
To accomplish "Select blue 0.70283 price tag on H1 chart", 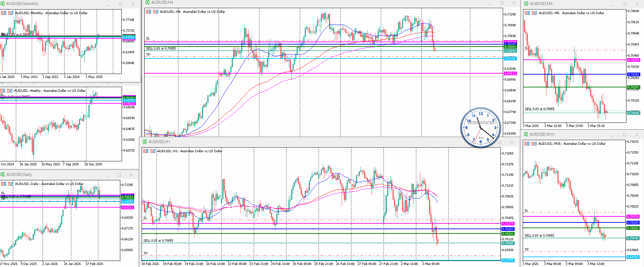I will point(508,229).
